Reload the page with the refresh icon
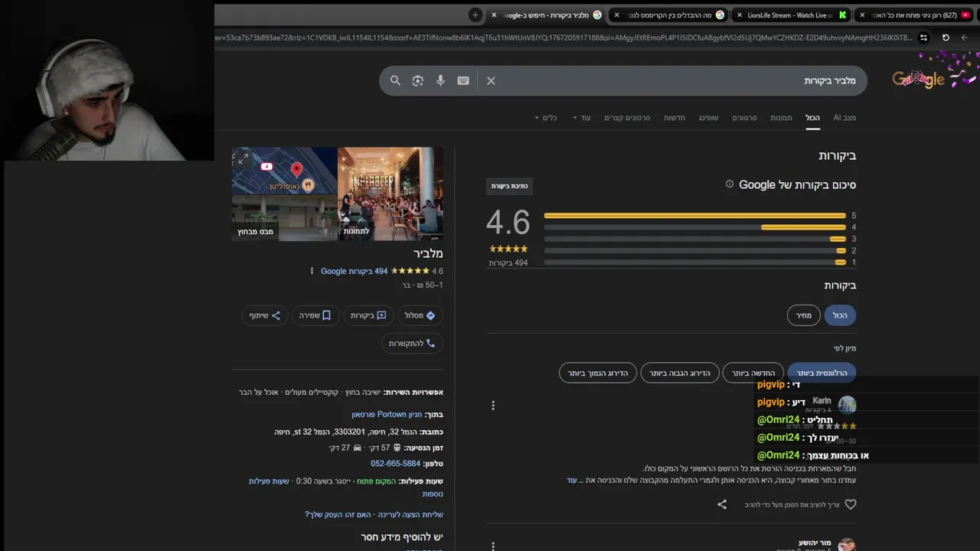The height and width of the screenshot is (551, 980). pos(946,37)
